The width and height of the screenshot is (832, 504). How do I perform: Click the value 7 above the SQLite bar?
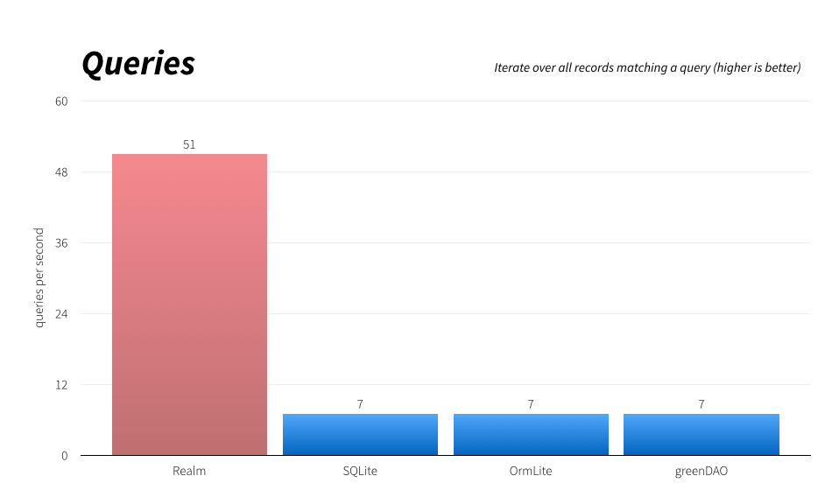(360, 404)
